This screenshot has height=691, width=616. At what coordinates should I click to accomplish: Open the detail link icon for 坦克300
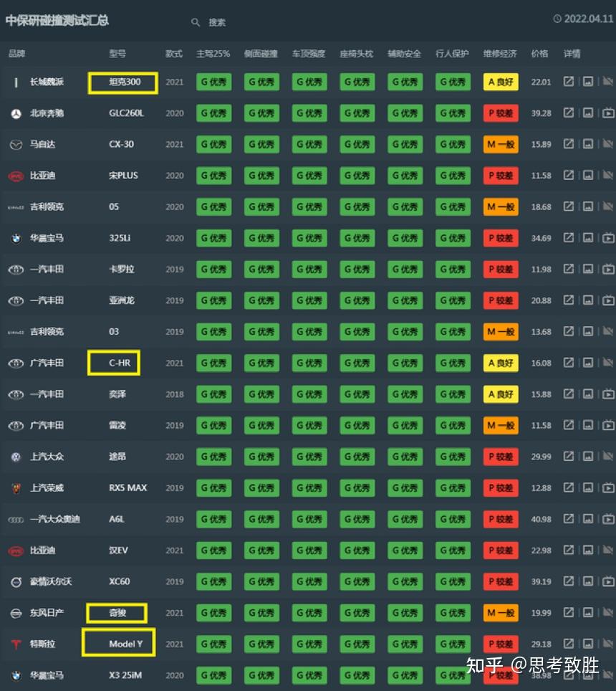[x=569, y=82]
